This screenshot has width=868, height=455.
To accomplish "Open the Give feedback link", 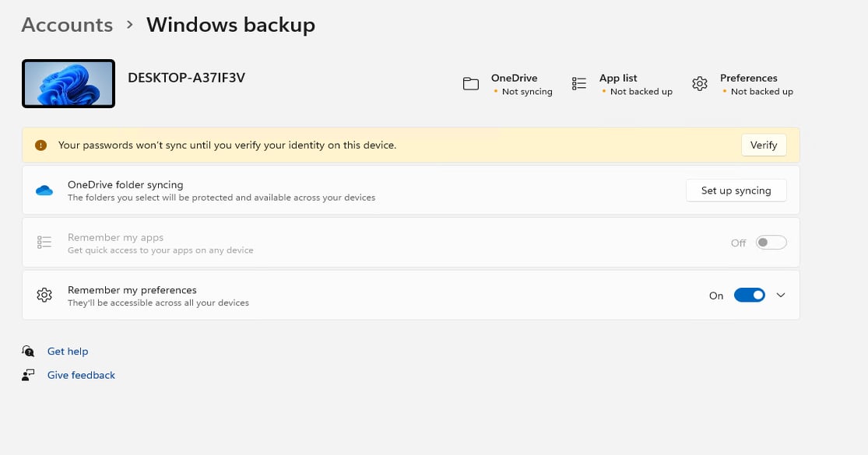I will pos(81,374).
